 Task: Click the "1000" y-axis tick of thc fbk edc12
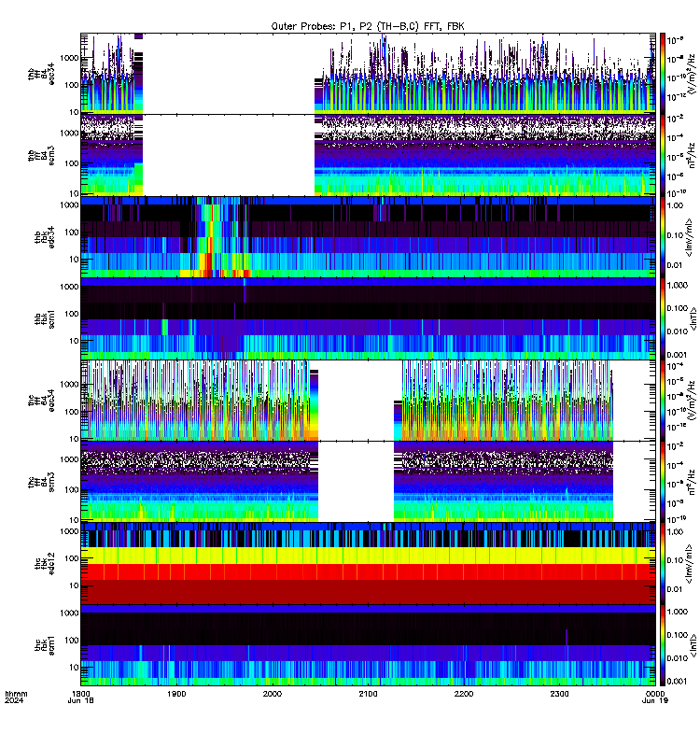coord(70,531)
